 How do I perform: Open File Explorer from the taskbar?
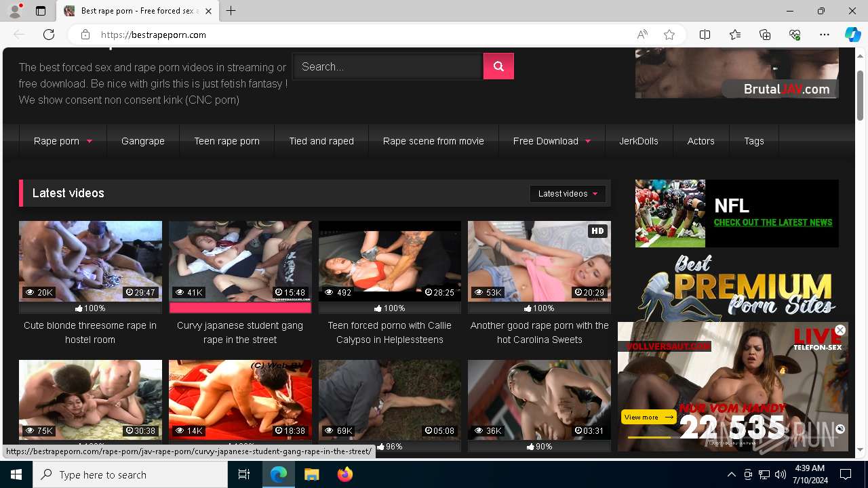(311, 474)
